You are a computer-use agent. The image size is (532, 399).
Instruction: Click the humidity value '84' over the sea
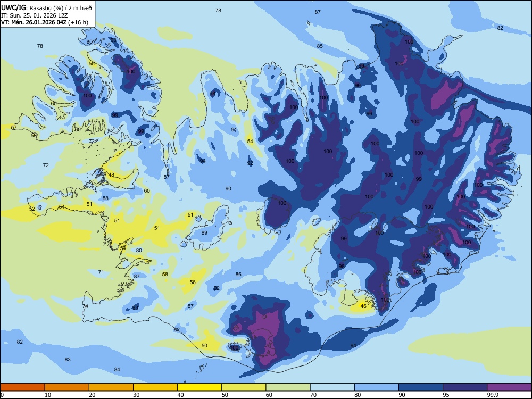coord(117,370)
